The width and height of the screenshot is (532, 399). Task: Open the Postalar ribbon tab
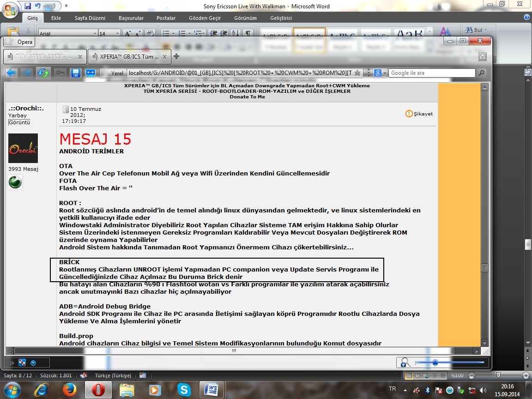pos(166,18)
